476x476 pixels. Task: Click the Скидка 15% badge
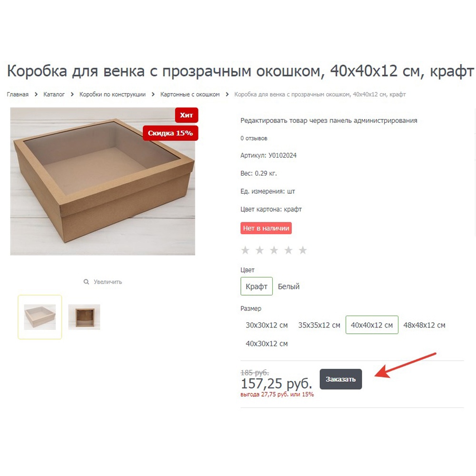170,133
